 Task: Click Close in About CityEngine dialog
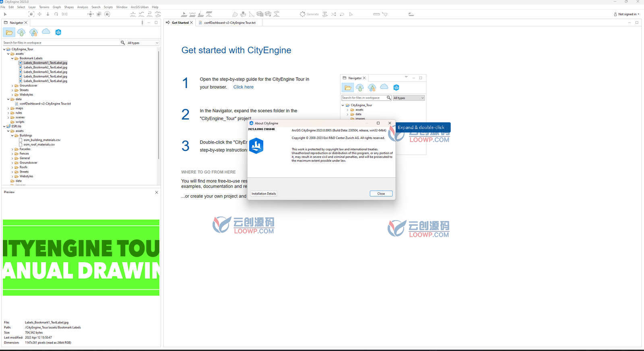tap(381, 194)
